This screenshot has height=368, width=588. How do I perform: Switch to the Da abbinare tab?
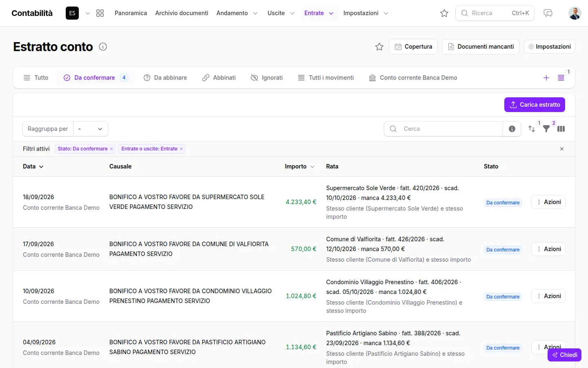(165, 78)
